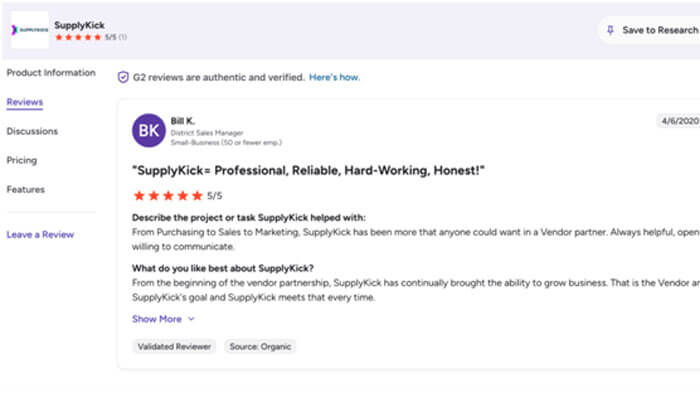Click the Leave a Review link

coord(40,235)
